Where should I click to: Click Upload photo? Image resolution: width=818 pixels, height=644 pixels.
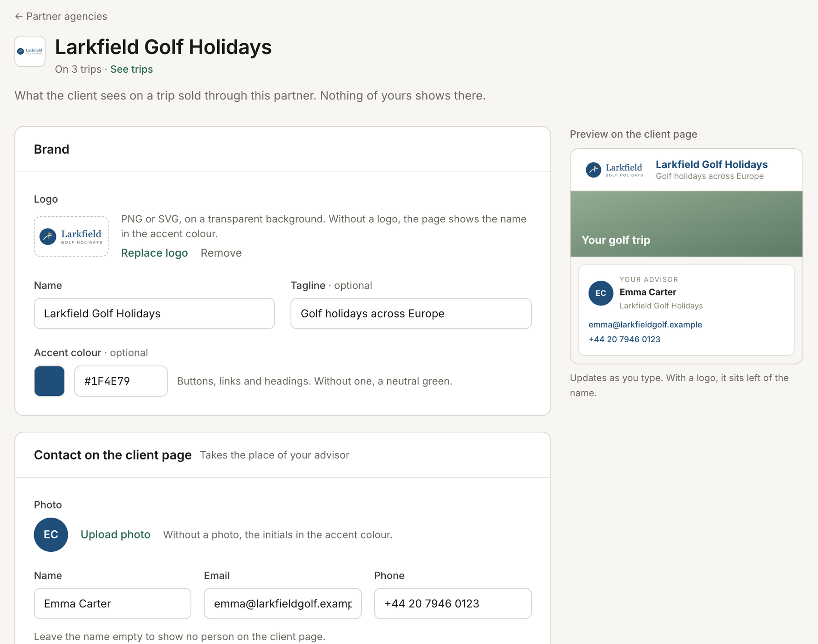point(115,534)
